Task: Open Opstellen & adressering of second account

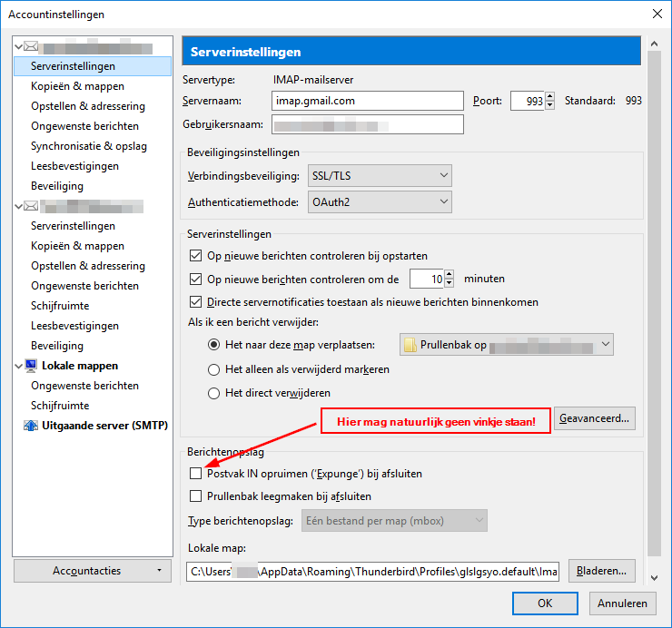Action: point(88,266)
